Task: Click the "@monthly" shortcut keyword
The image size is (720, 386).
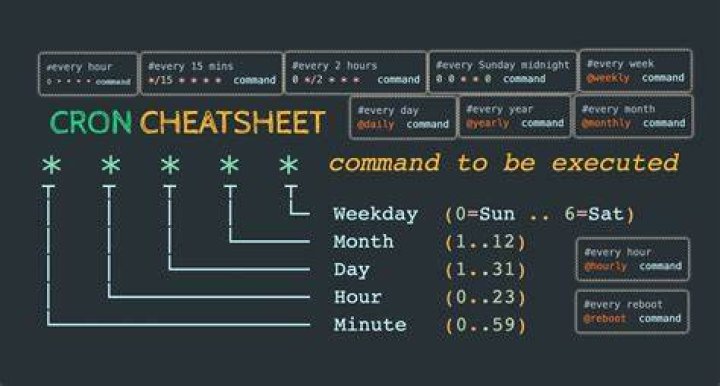Action: coord(606,123)
